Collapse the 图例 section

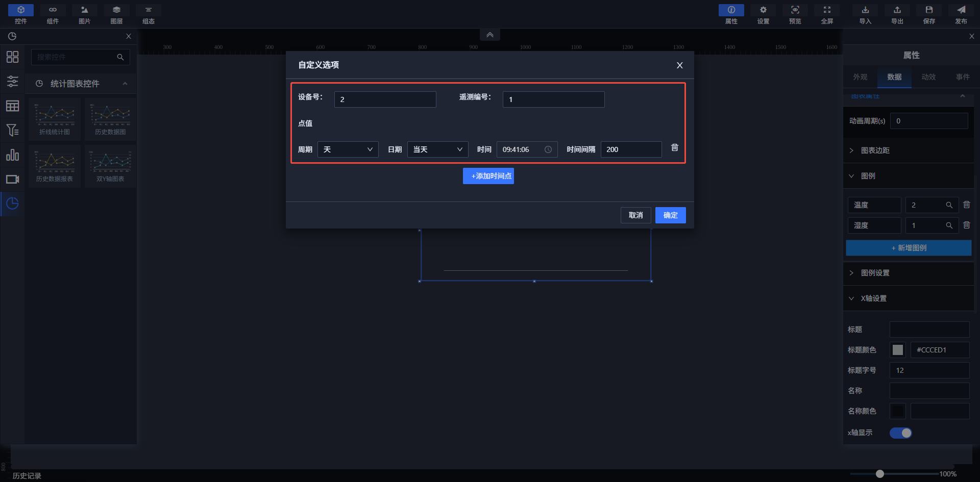tap(909, 176)
